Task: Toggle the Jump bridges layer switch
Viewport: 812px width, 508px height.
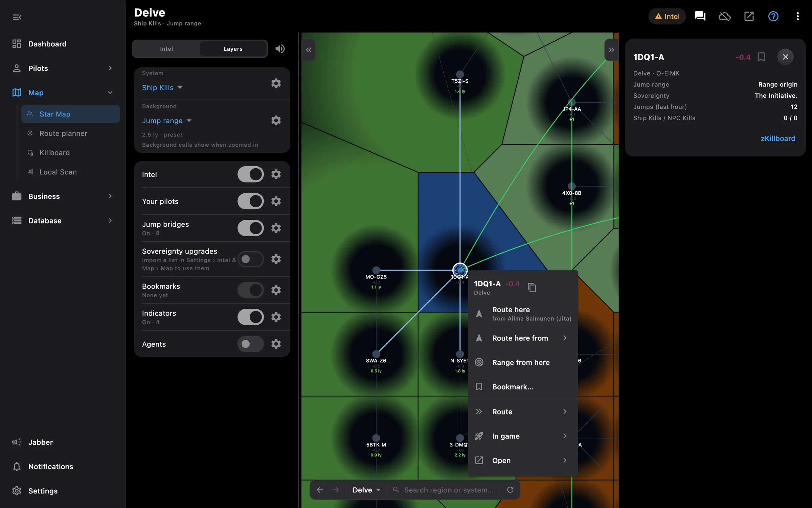Action: [250, 228]
